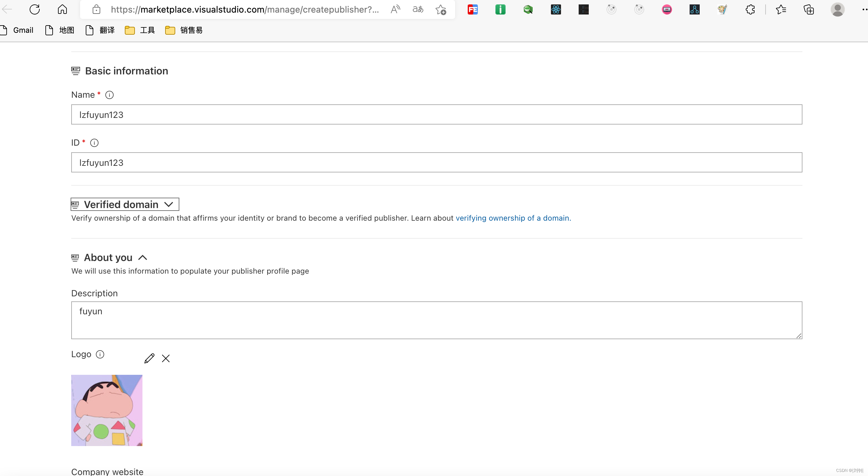Go to browser home page
868x476 pixels.
pyautogui.click(x=62, y=9)
